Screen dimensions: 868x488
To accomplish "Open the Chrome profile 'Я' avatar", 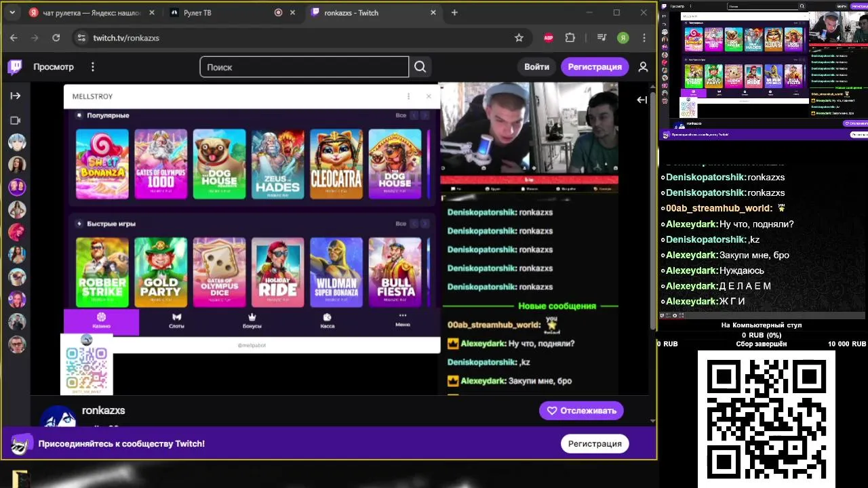I will point(623,38).
